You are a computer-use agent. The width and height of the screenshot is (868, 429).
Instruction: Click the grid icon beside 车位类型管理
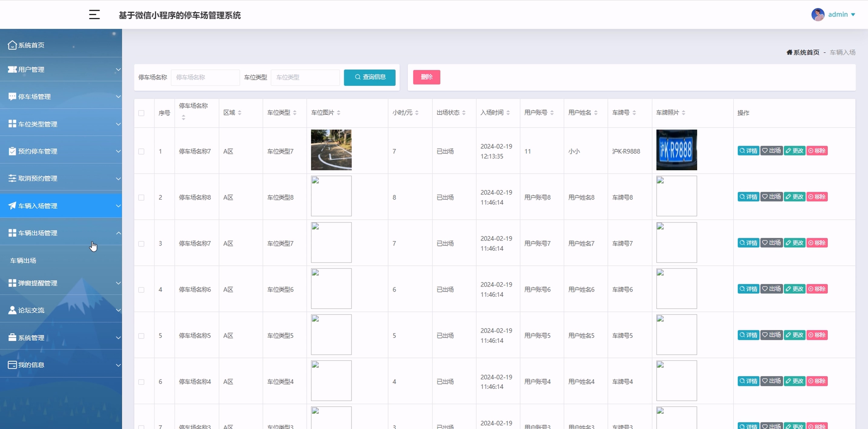(x=12, y=123)
